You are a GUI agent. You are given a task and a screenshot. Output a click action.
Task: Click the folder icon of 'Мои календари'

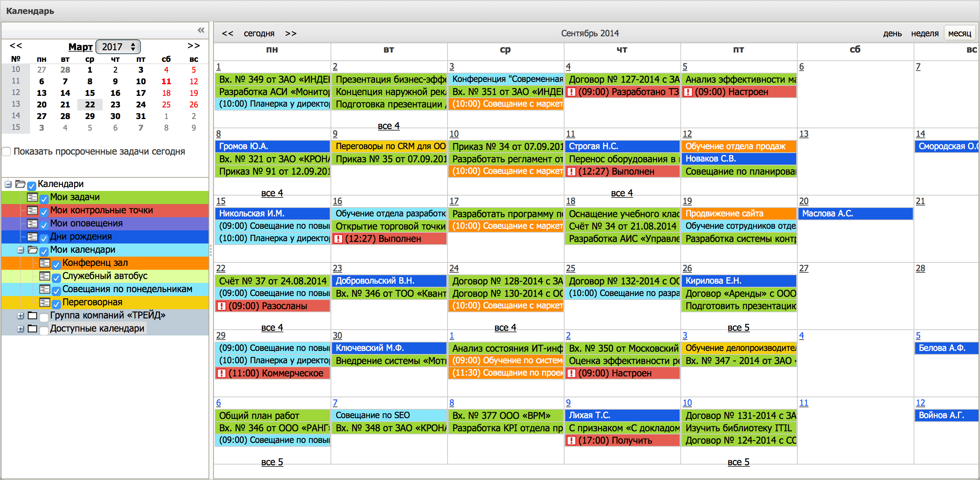[x=32, y=250]
